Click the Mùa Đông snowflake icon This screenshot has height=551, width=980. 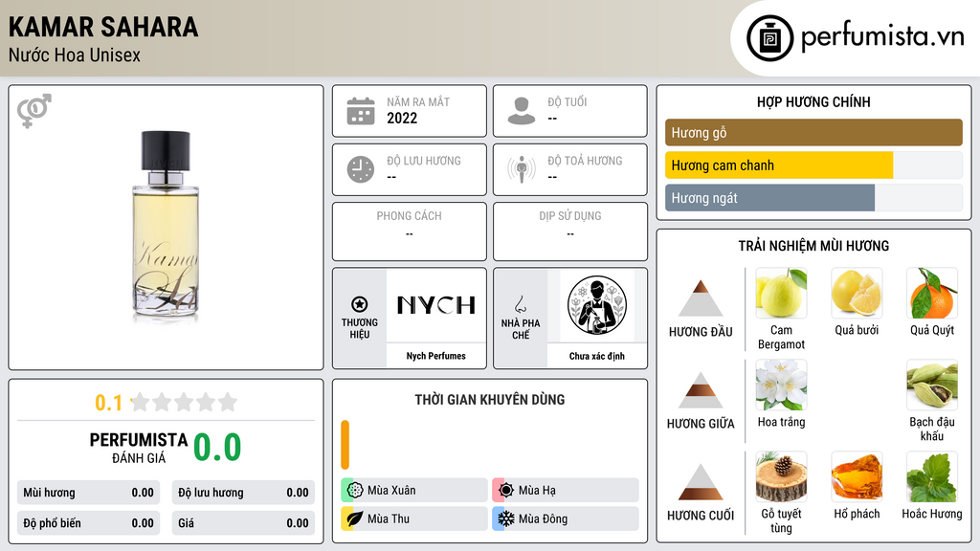pos(506,518)
